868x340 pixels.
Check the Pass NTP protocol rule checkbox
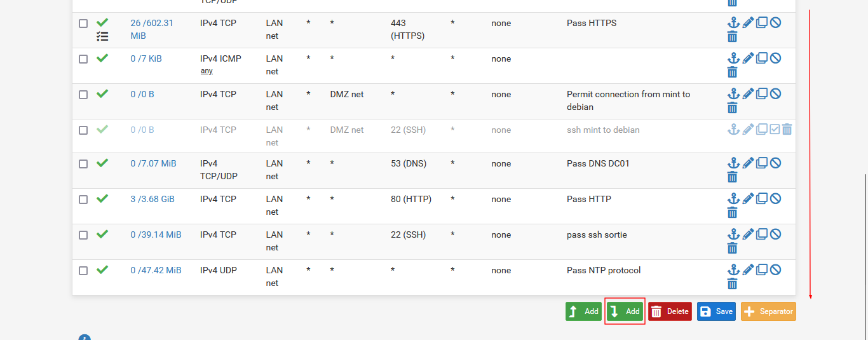(x=83, y=271)
